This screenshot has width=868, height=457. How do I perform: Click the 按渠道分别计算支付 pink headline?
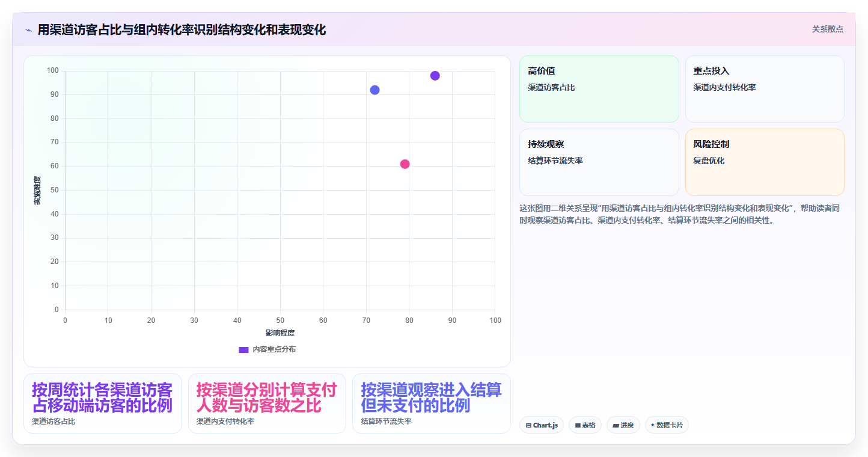(x=266, y=397)
